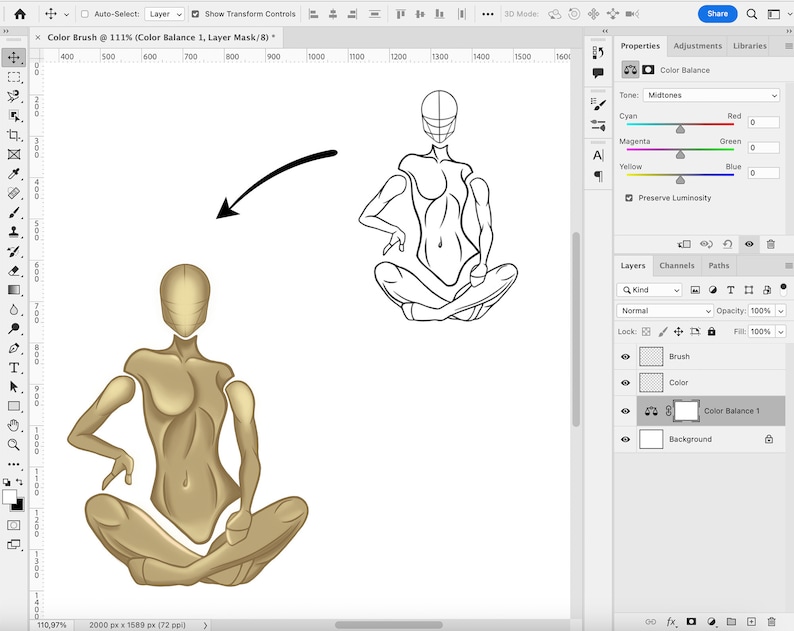
Task: Switch to the Channels tab
Action: pyautogui.click(x=677, y=266)
